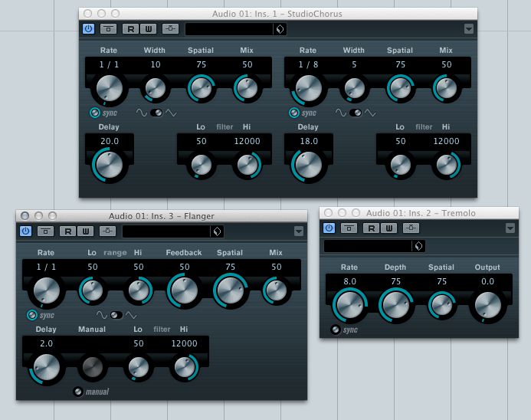531x420 pixels.
Task: Click Tremolo Output knob
Action: pos(487,305)
